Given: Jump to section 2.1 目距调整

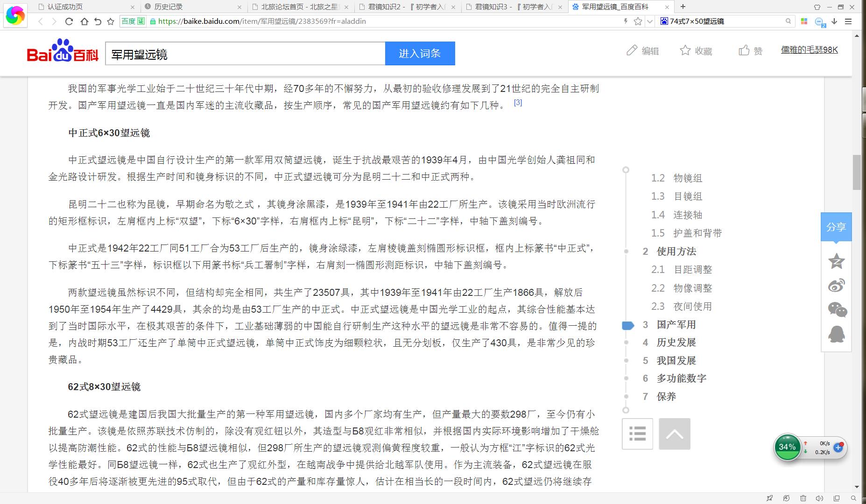Looking at the screenshot, I should click(x=682, y=269).
